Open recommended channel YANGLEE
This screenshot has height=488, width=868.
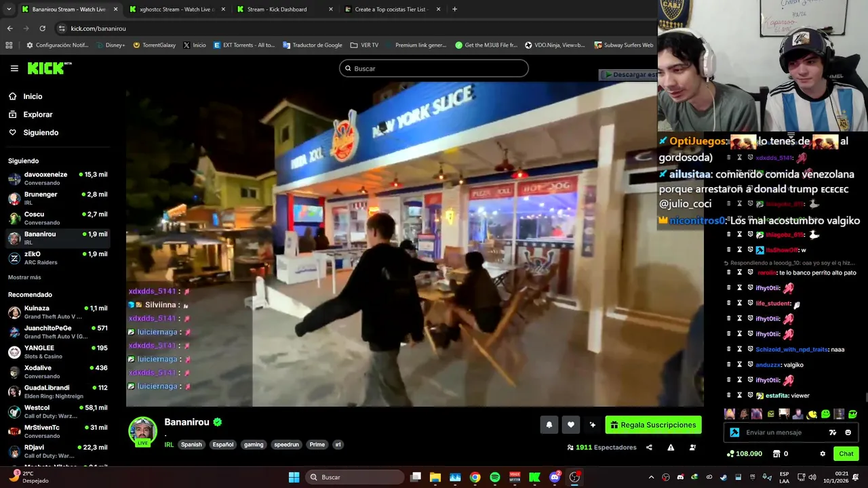tap(58, 352)
